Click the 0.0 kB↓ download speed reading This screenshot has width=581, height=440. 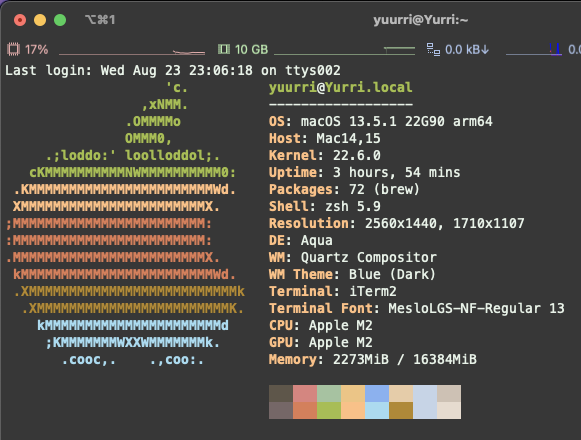tap(467, 49)
